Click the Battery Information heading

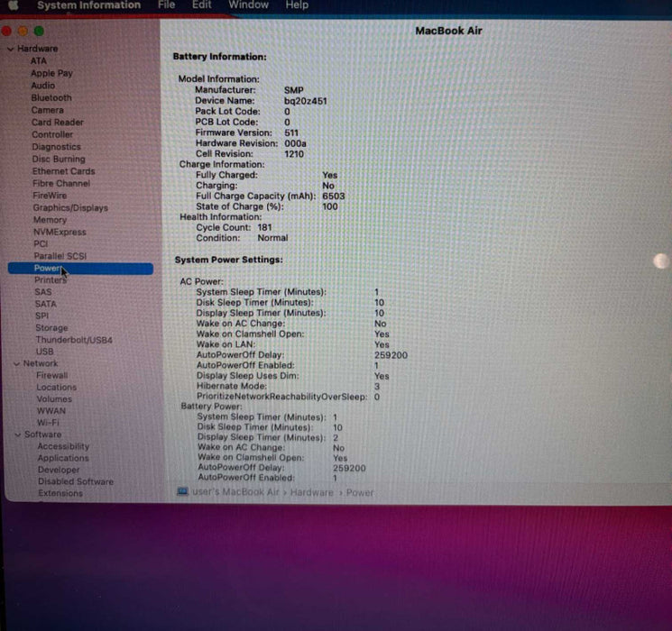(219, 57)
